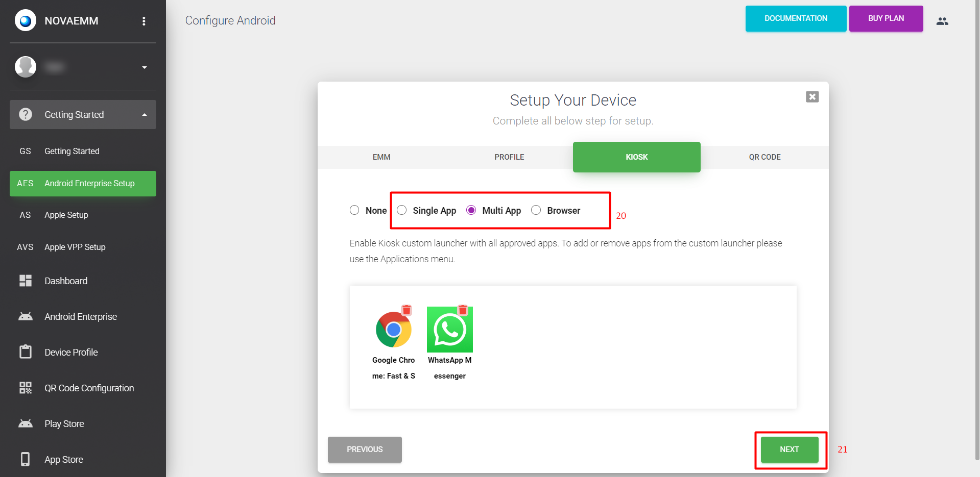Open Getting Started sub-item

[83, 151]
